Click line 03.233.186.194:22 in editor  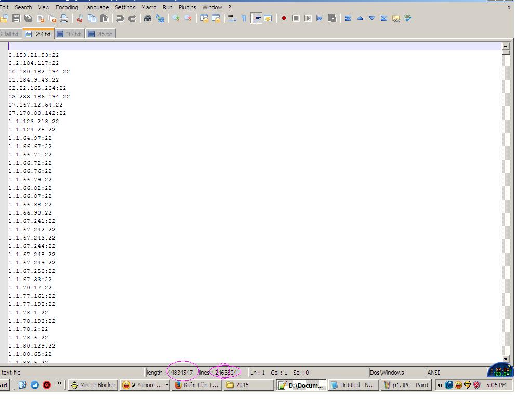(x=39, y=96)
